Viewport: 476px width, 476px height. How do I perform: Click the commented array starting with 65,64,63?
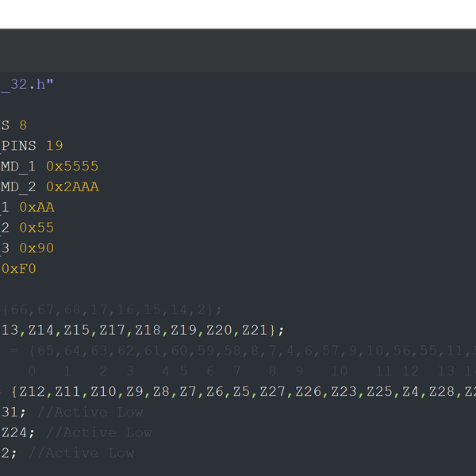(x=238, y=351)
